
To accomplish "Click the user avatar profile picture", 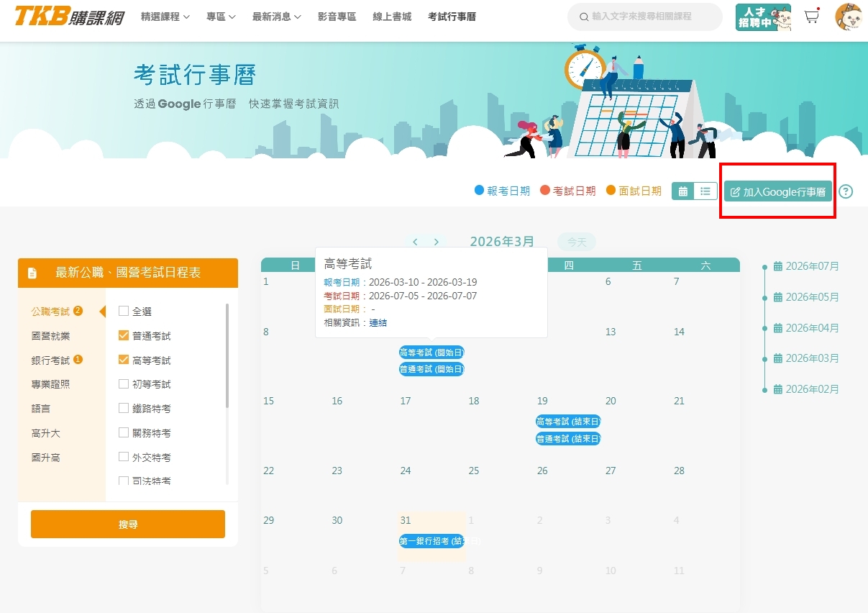I will 848,17.
